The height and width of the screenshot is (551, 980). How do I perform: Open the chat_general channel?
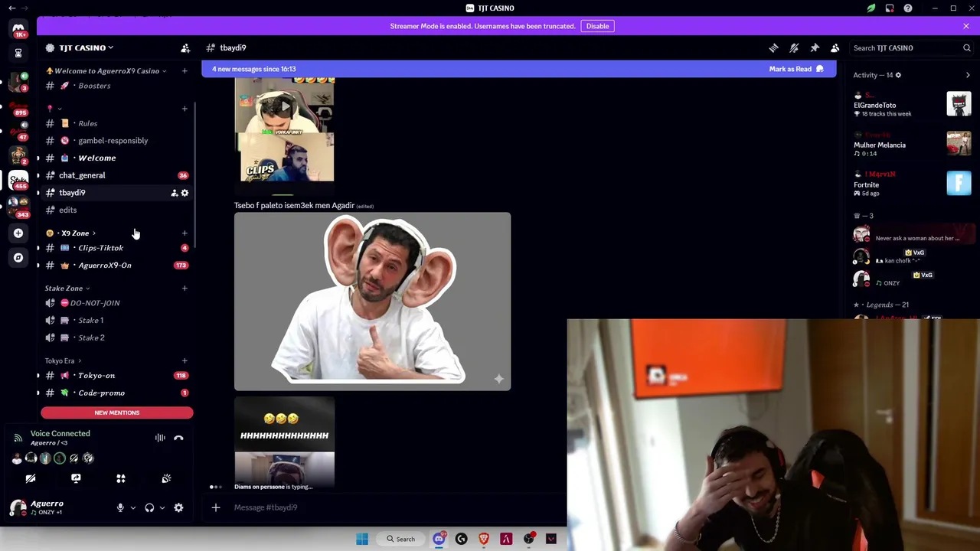115,175
